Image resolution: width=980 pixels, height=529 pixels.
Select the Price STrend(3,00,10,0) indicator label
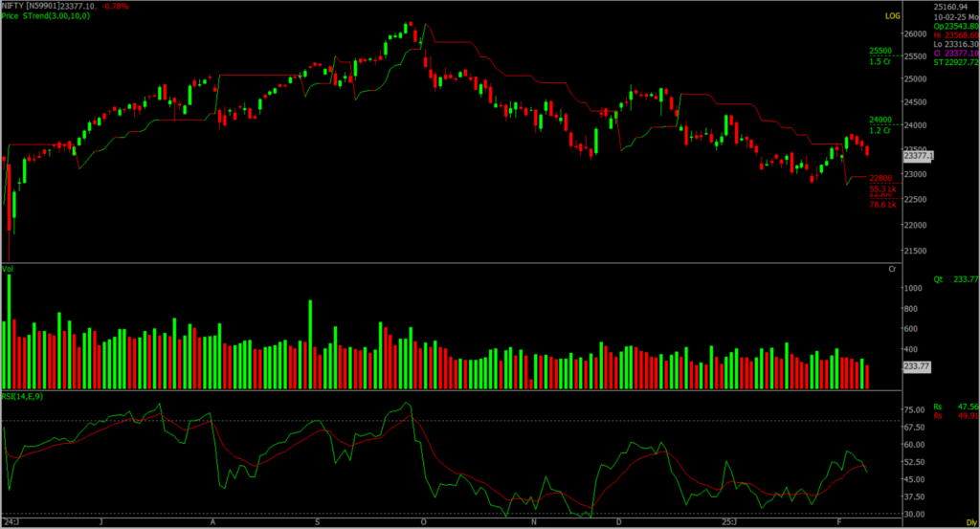click(48, 15)
